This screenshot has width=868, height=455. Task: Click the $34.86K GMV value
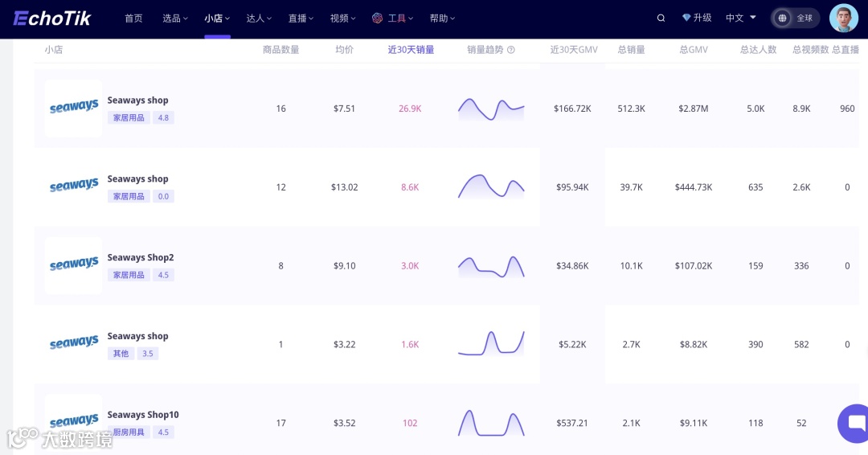(x=572, y=266)
